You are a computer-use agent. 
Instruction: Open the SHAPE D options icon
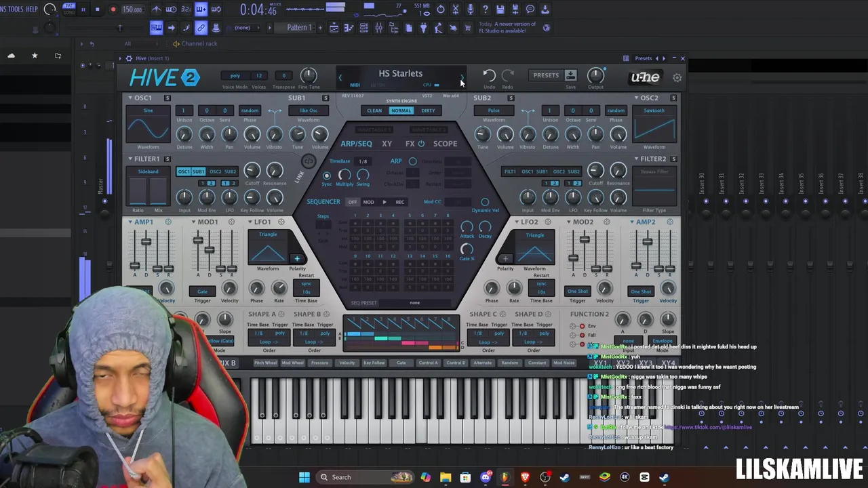pos(548,314)
